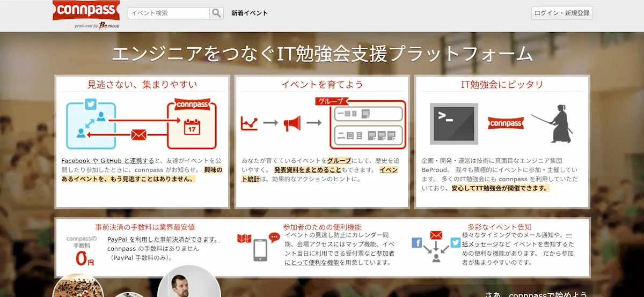This screenshot has width=644, height=297.
Task: Click the connpass banner above the calendar
Action: 191,103
